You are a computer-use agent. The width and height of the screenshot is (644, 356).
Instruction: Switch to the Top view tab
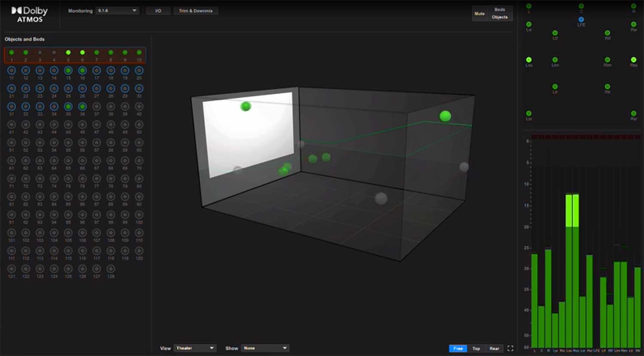pyautogui.click(x=476, y=348)
